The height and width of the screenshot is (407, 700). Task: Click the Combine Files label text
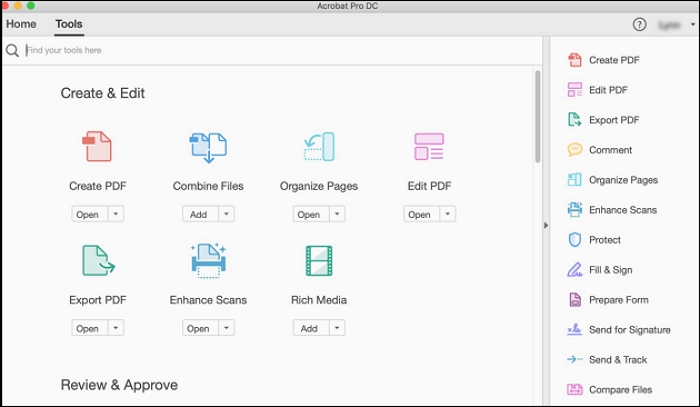[x=208, y=186]
